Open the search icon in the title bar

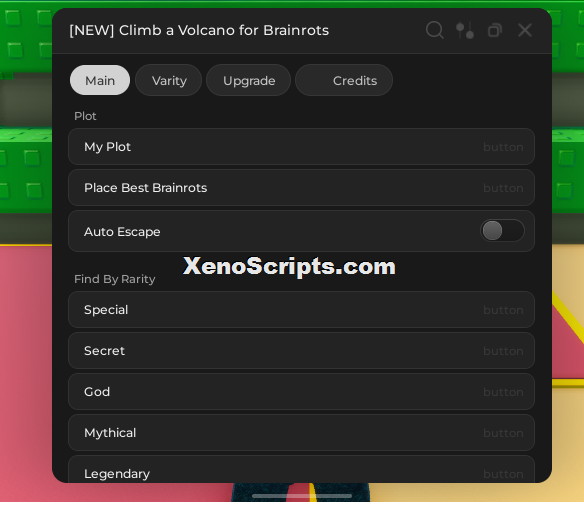[x=434, y=30]
